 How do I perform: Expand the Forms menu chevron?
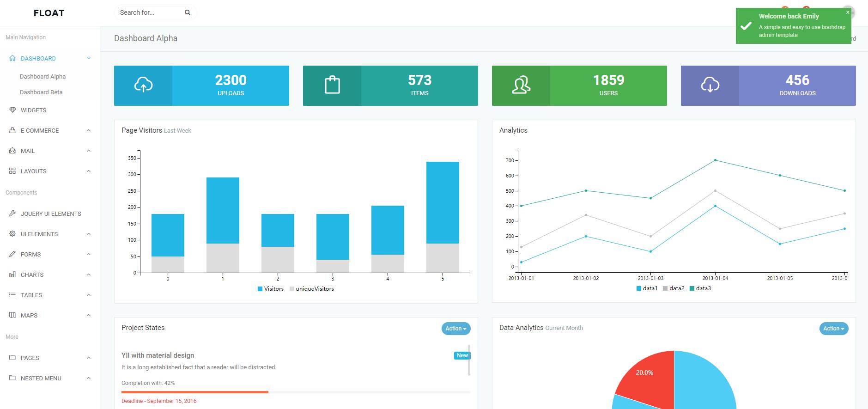[89, 255]
